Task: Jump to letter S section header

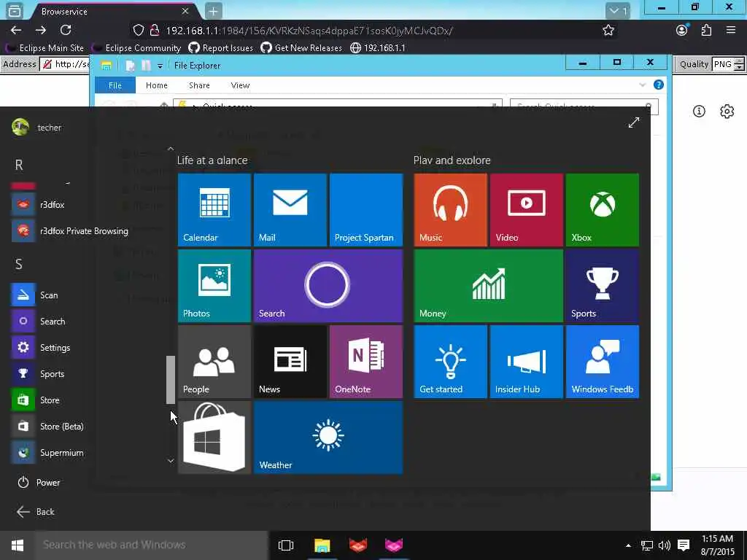Action: point(19,264)
